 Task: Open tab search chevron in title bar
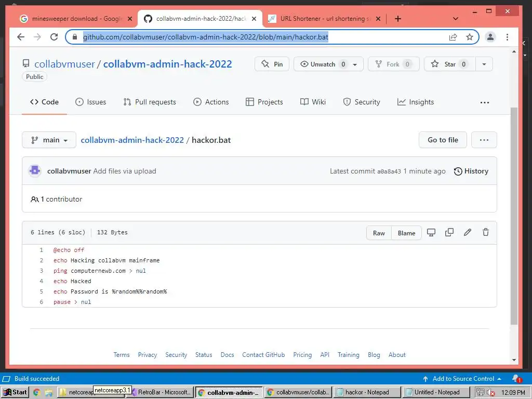tap(456, 19)
